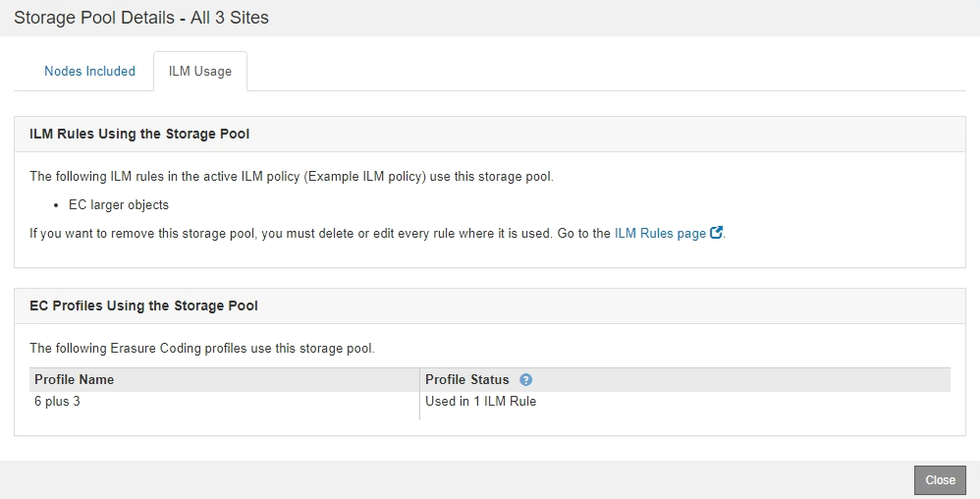The height and width of the screenshot is (499, 980).
Task: Click the dialog footer bar left of Close
Action: [x=452, y=480]
